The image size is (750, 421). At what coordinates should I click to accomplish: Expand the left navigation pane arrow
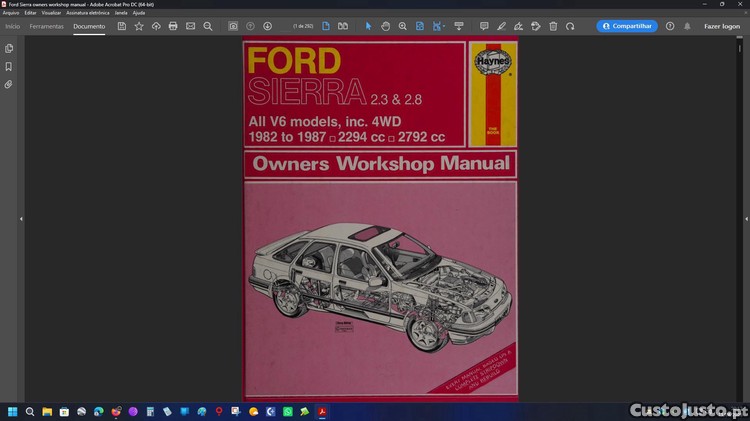point(21,219)
